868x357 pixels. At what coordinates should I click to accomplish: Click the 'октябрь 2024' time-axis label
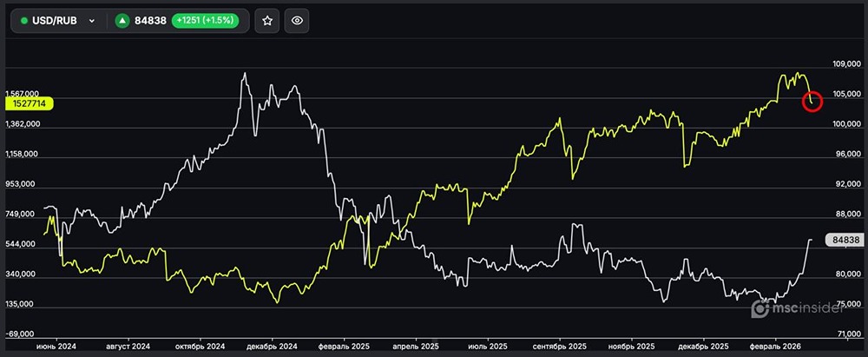200,347
